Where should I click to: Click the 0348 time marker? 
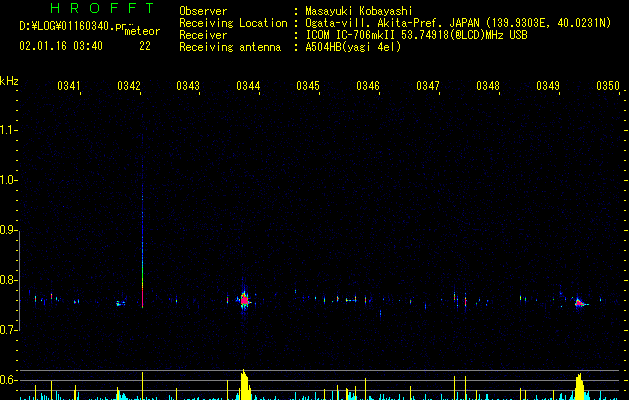point(488,86)
